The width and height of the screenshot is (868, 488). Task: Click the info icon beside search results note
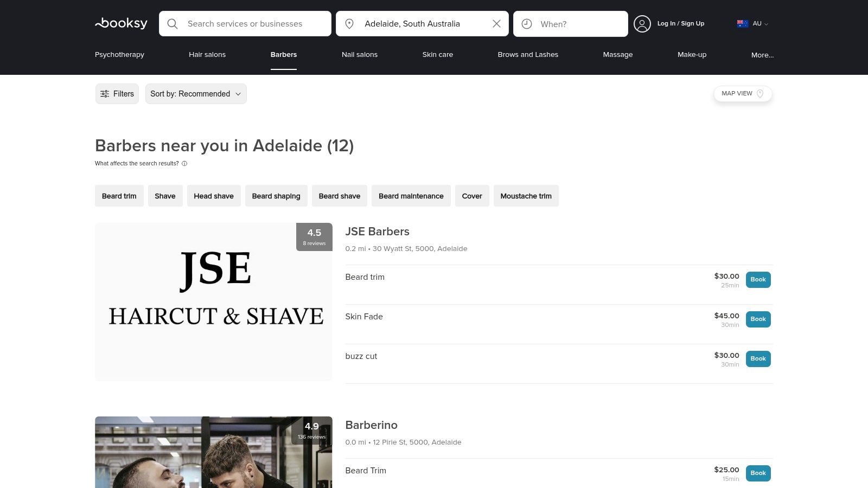[x=184, y=163]
